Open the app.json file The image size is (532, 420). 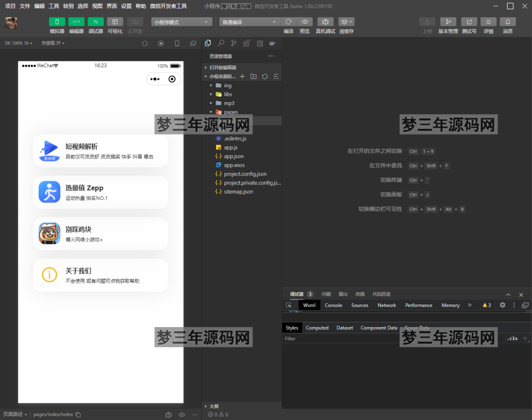coord(242,156)
